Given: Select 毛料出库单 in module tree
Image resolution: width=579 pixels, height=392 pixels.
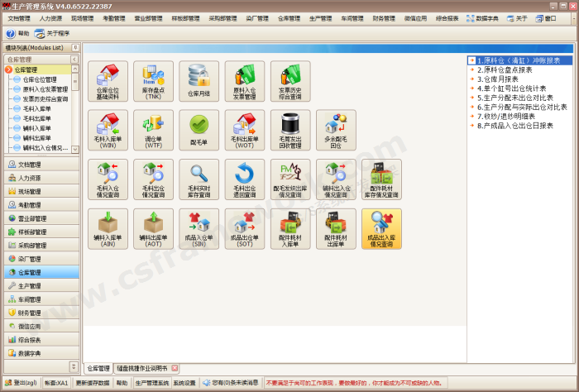Looking at the screenshot, I should tap(37, 118).
